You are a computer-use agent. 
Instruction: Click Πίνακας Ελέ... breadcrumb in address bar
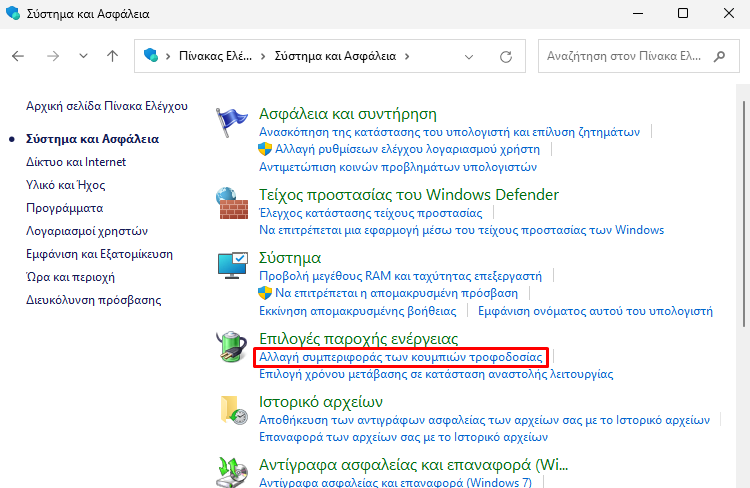pyautogui.click(x=215, y=56)
